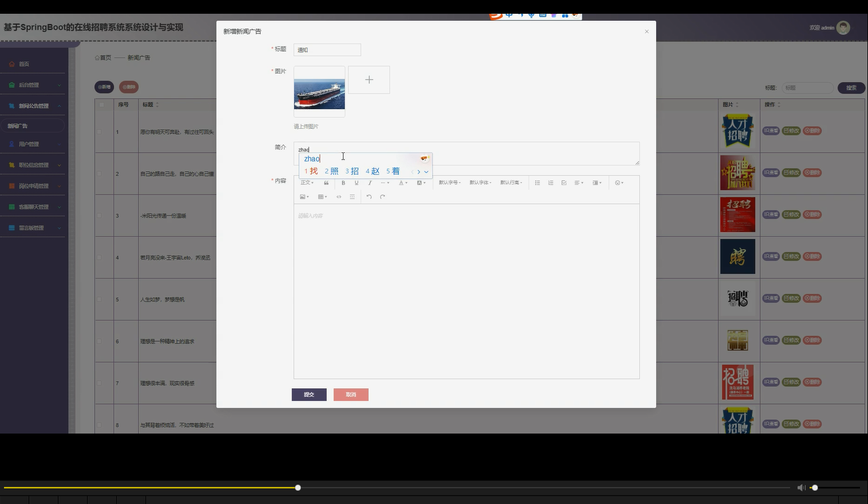Expand 用户管理 sidebar menu
This screenshot has height=504, width=868.
[x=33, y=144]
